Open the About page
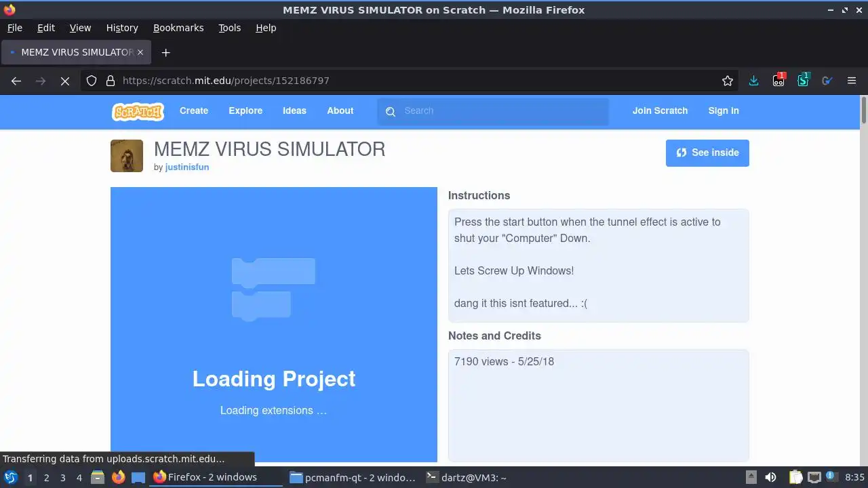Image resolution: width=868 pixels, height=488 pixels. [340, 111]
